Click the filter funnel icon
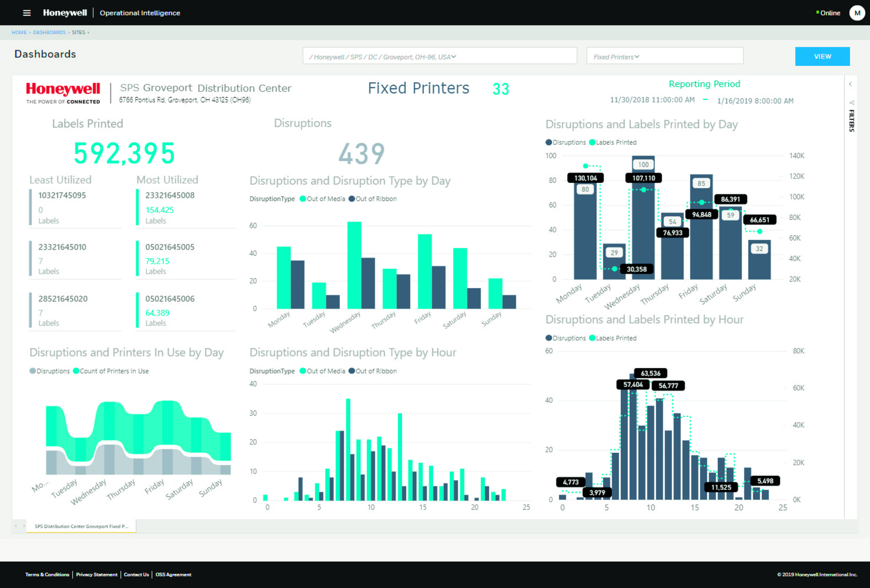This screenshot has width=870, height=588. 852,103
